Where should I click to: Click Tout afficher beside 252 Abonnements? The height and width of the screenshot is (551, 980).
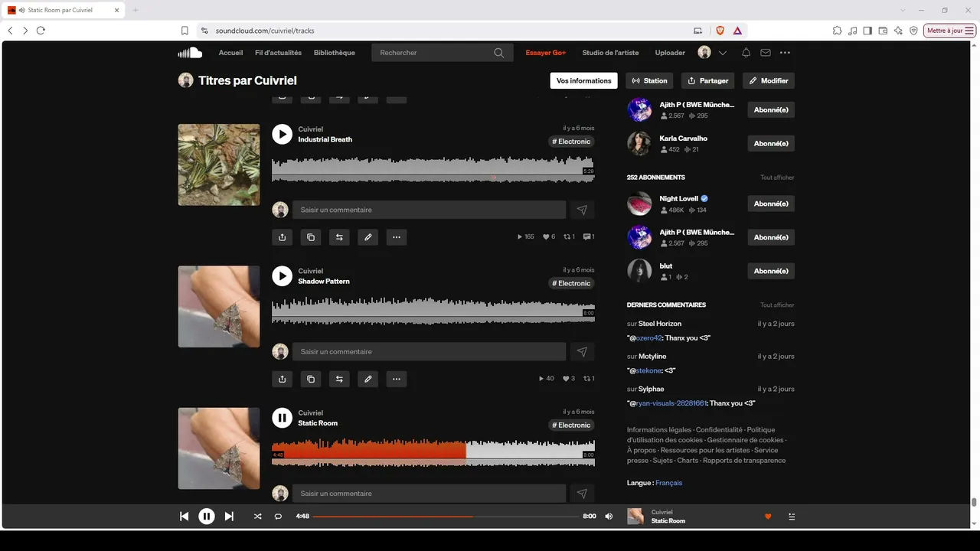pos(777,178)
